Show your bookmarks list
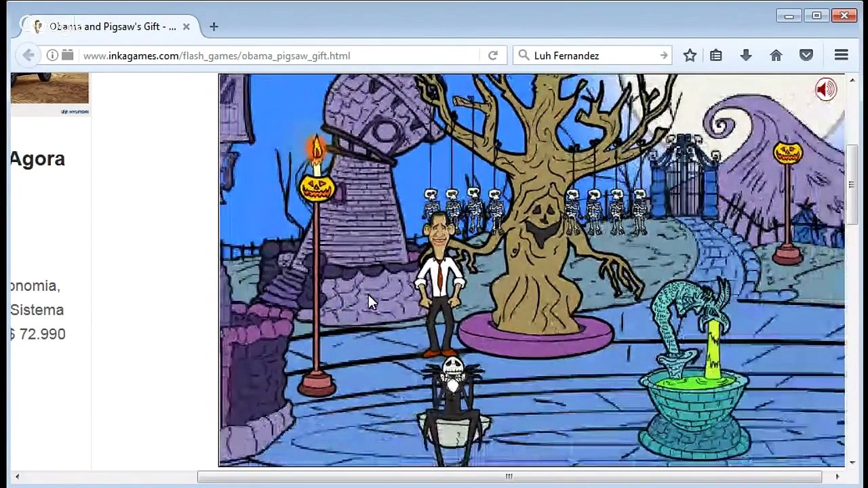The height and width of the screenshot is (488, 868). (716, 56)
